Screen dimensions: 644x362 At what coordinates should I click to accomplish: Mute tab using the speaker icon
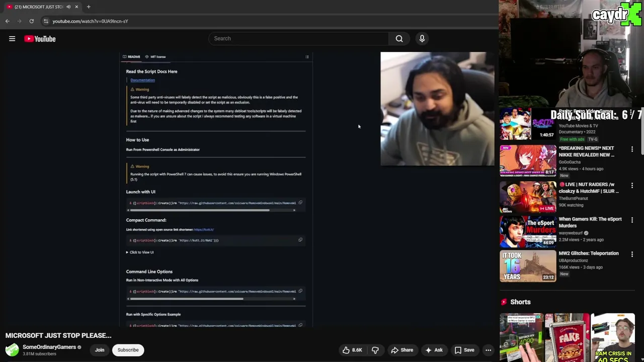click(x=68, y=7)
